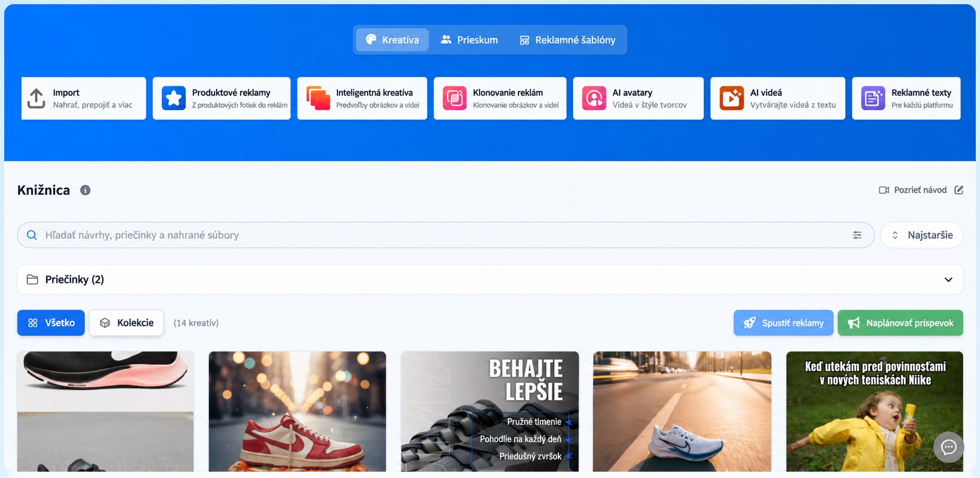
Task: Open the Najstaršie sort dropdown
Action: 922,235
